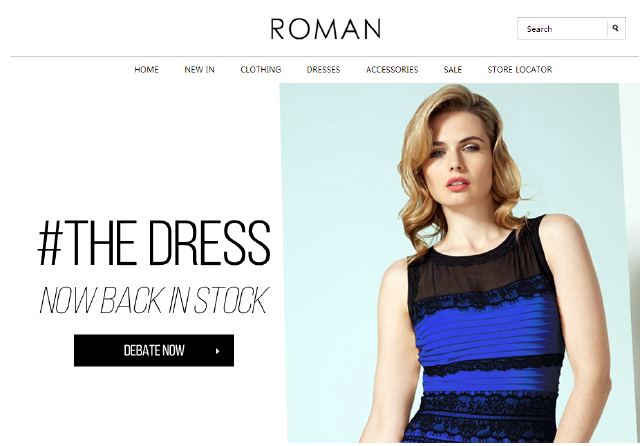The image size is (640, 446).
Task: Click the ROMAN logo
Action: click(326, 29)
